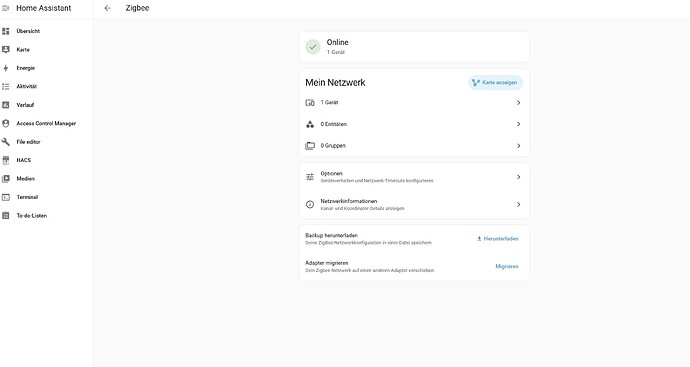The width and height of the screenshot is (690, 367).
Task: Click the 1 Gerät subtitle under Online
Action: tap(336, 52)
